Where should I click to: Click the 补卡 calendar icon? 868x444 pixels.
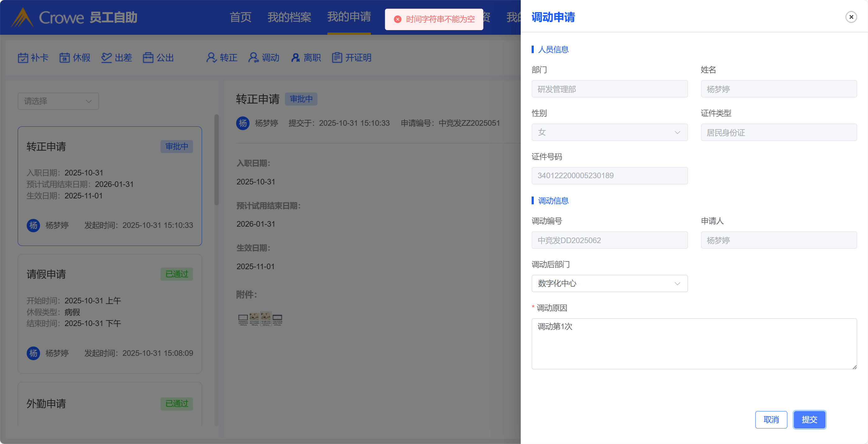point(23,58)
